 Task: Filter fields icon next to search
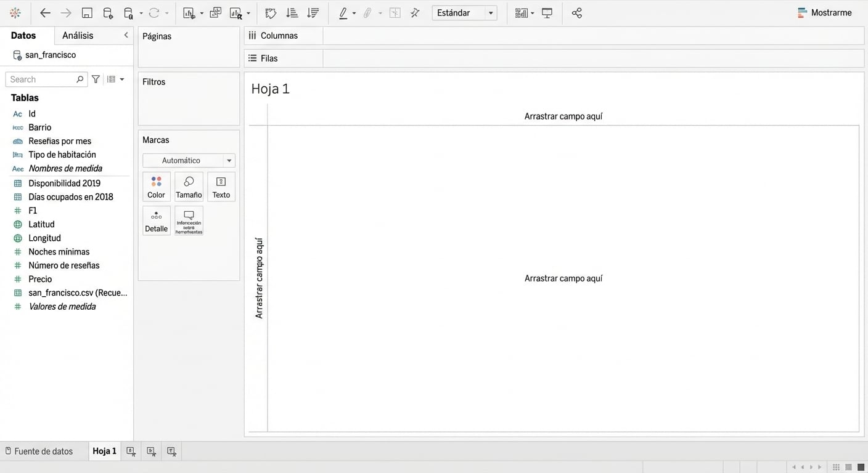(x=96, y=79)
